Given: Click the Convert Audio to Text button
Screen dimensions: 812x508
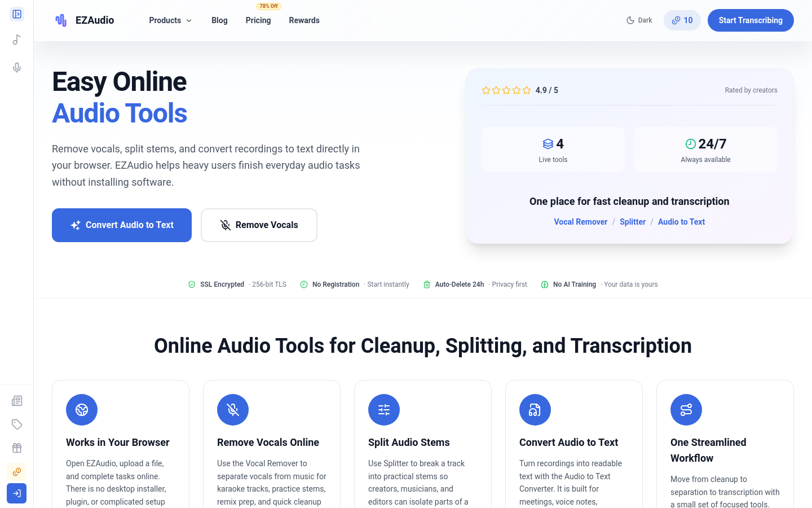Looking at the screenshot, I should tap(122, 225).
